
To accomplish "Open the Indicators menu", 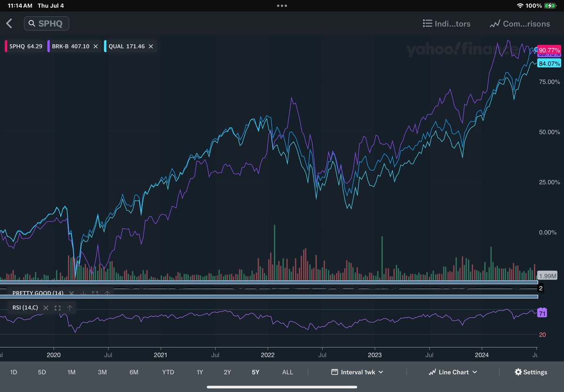I will coord(446,24).
